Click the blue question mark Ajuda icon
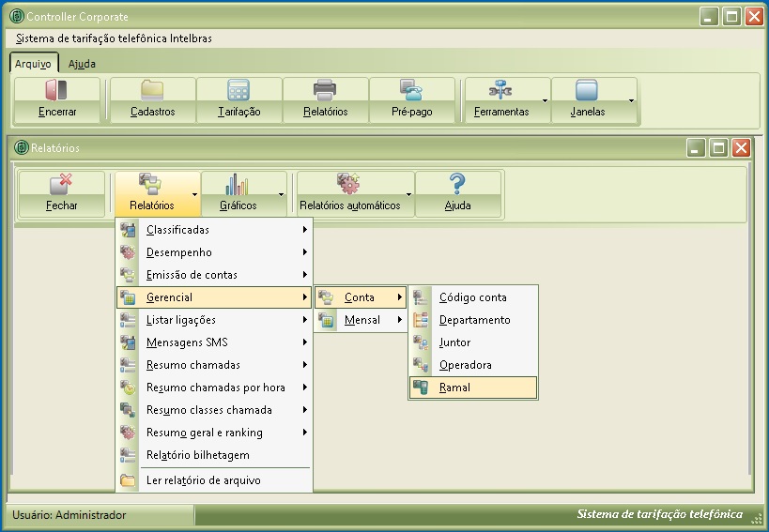Screen dimensions: 769x532 [x=457, y=185]
